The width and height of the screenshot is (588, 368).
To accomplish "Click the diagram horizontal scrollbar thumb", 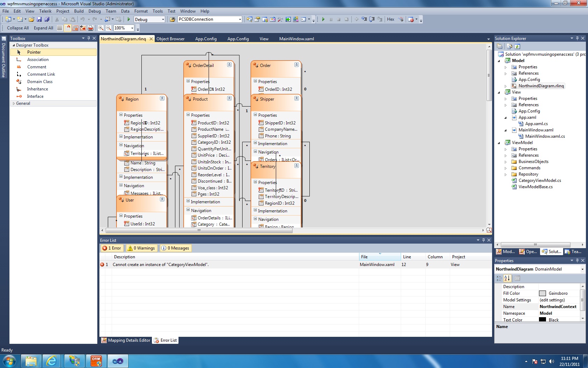I will click(199, 230).
